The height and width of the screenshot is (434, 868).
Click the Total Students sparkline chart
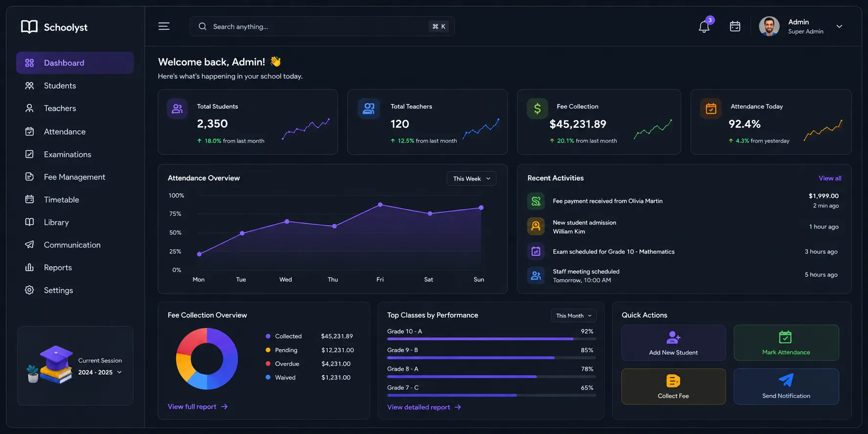click(x=306, y=129)
